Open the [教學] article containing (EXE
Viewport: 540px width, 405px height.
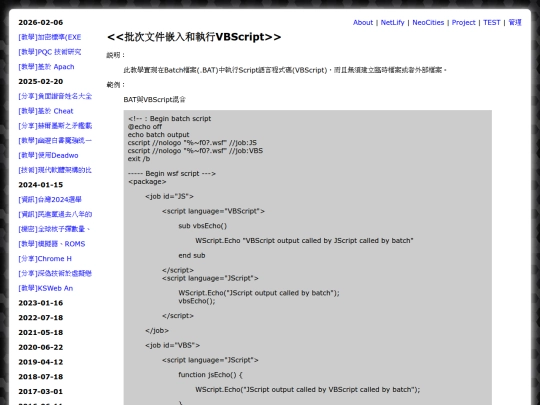click(50, 37)
